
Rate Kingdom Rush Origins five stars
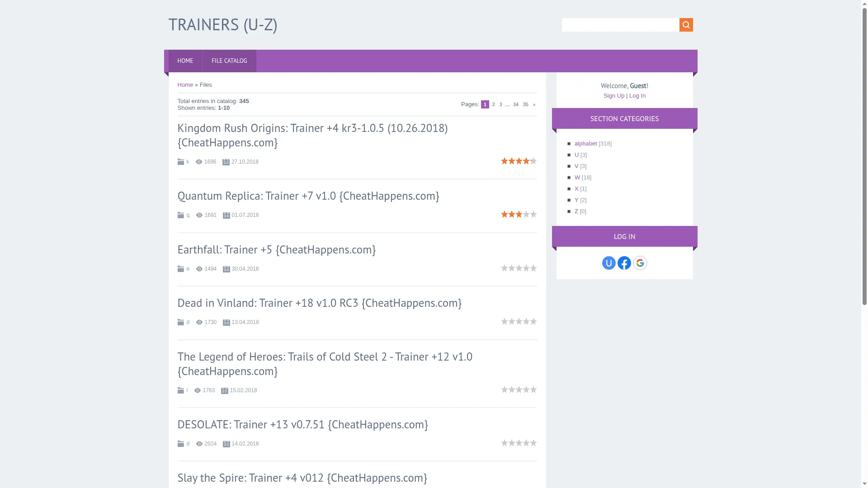pos(533,161)
